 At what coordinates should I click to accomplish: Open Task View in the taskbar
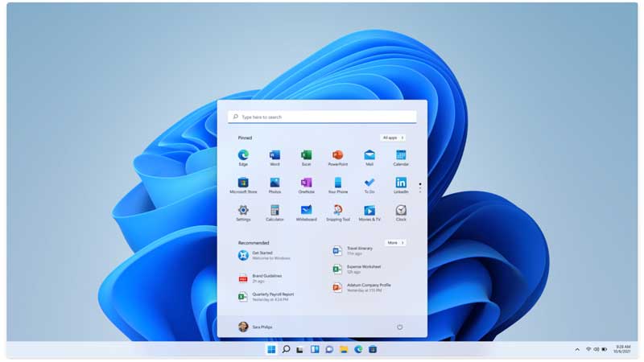300,350
